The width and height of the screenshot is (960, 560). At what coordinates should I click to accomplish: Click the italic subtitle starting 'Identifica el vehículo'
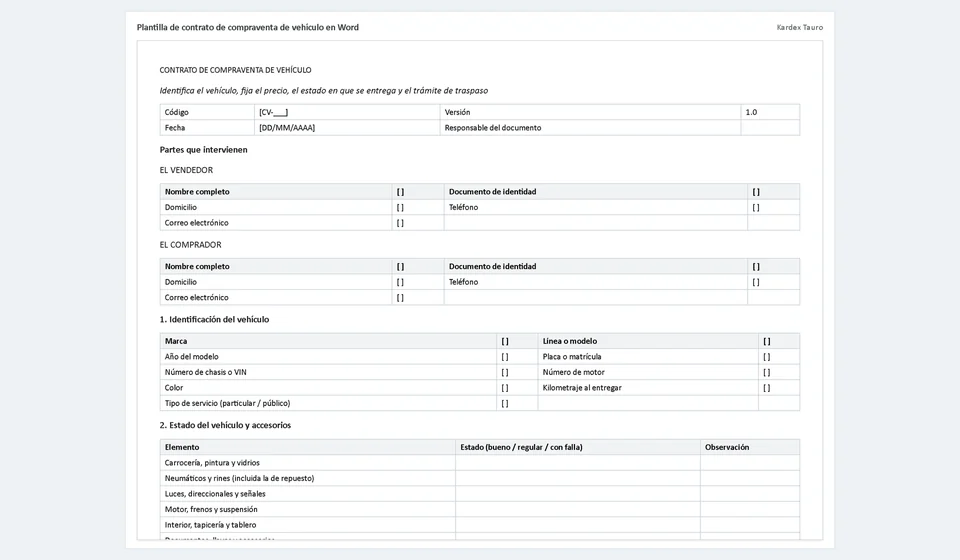(324, 91)
